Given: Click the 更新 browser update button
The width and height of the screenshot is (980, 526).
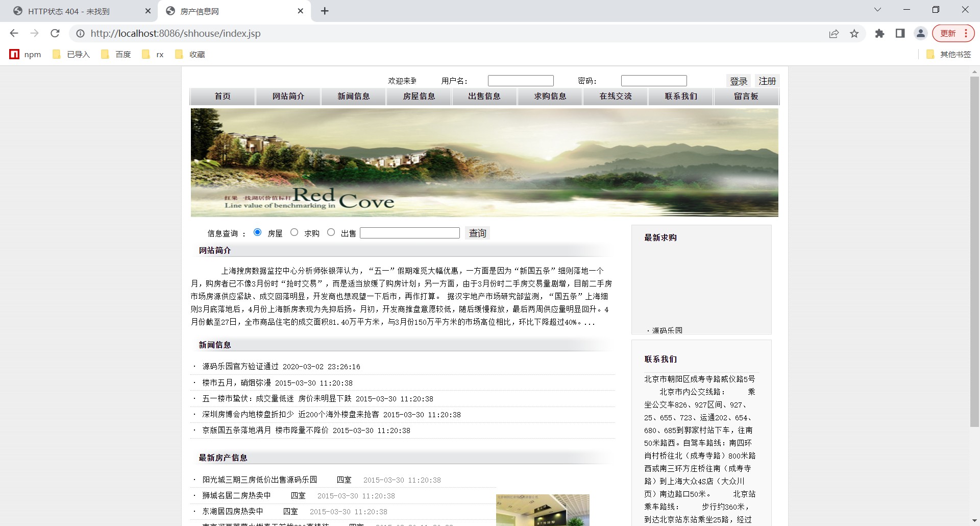Looking at the screenshot, I should tap(953, 33).
